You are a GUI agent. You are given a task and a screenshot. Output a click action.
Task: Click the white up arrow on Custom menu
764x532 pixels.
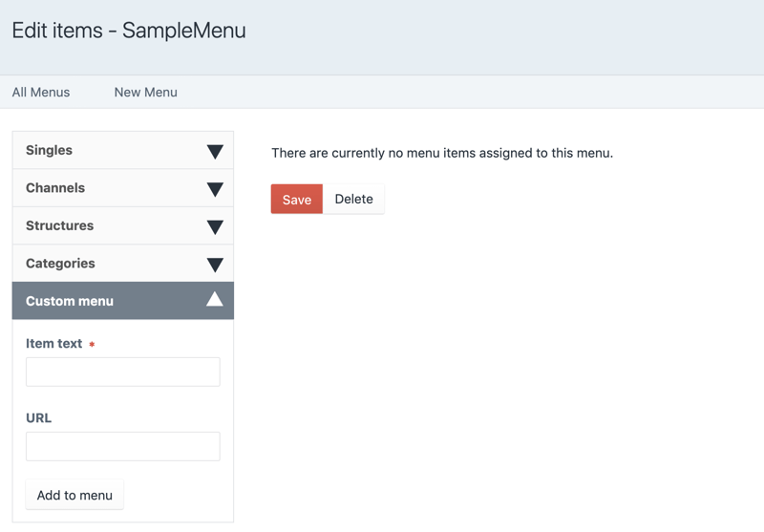(x=215, y=300)
